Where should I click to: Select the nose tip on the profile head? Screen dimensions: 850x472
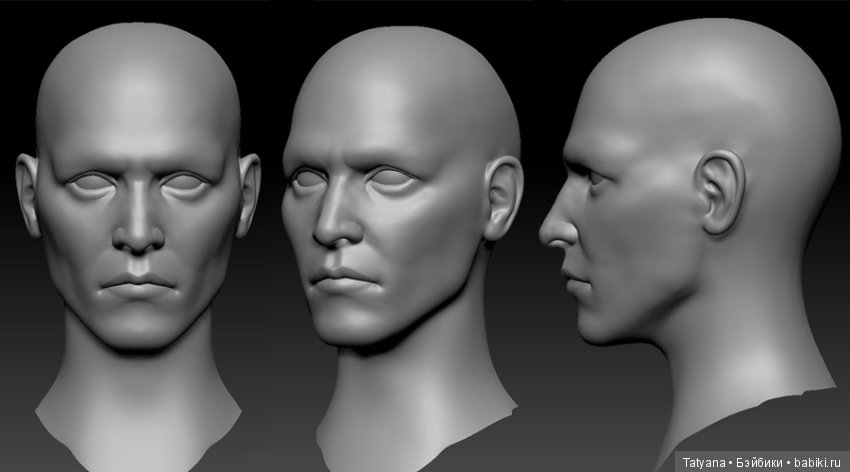547,234
